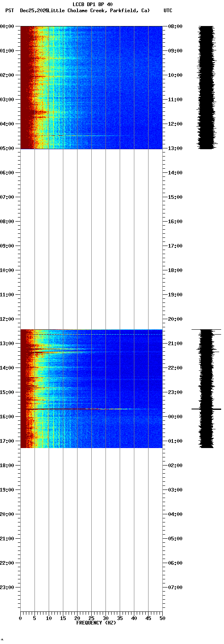Viewport: 224px width, 644px height.
Task: Click the title text 'LCCB DP1 BP 40'
Action: pos(93,4)
